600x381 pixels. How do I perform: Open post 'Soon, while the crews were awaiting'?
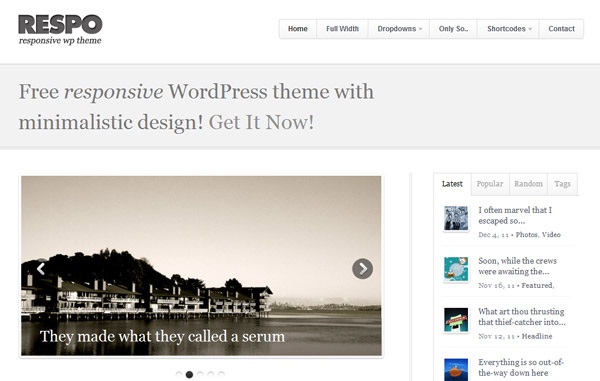tap(517, 266)
